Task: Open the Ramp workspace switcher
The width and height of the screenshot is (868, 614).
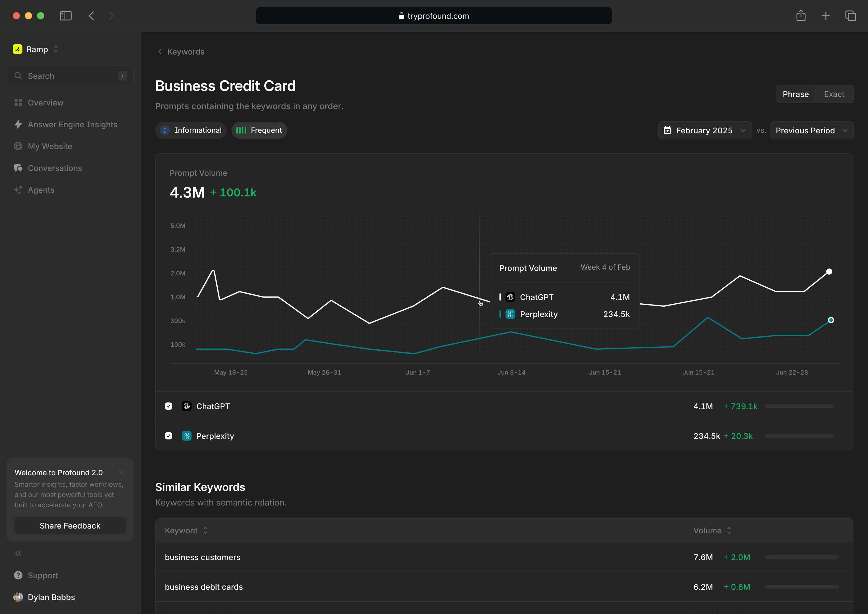Action: click(35, 49)
